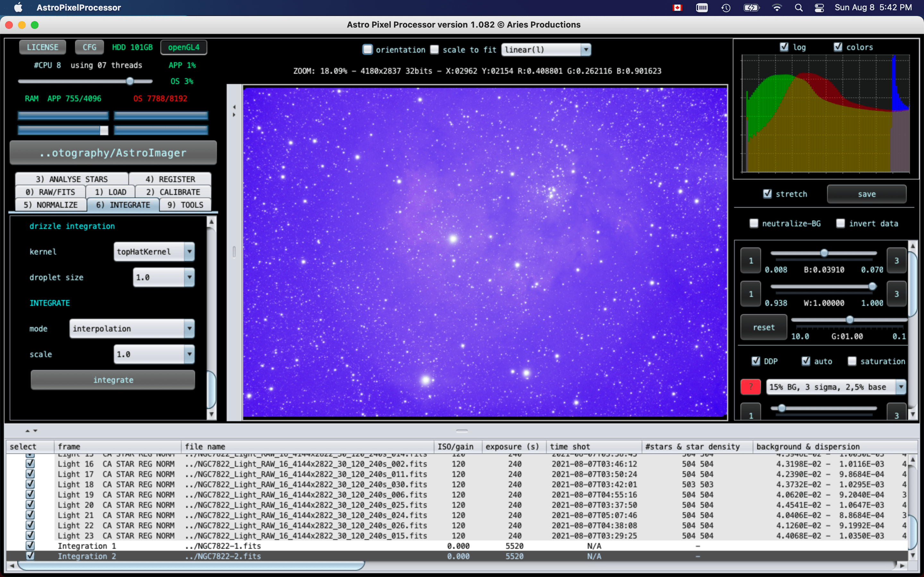Click the Apple menu icon
Viewport: 924px width, 577px height.
pyautogui.click(x=18, y=8)
